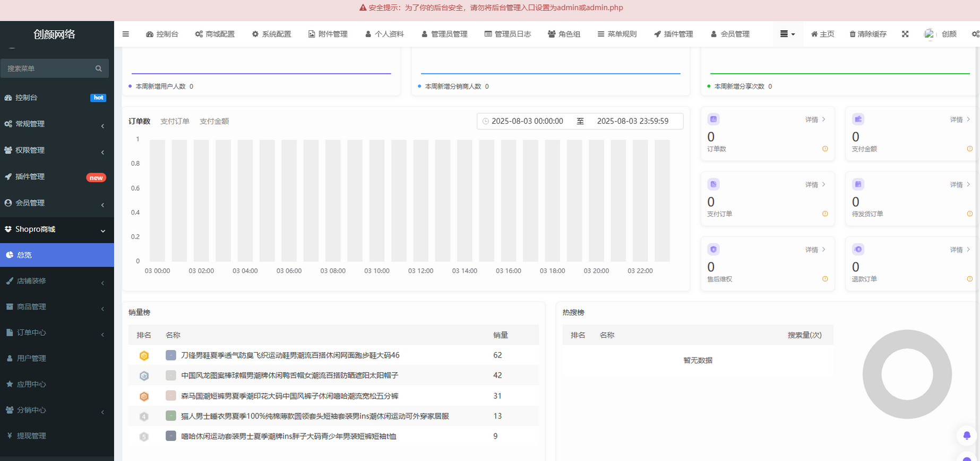The image size is (980, 461).
Task: Switch to 菜单规则 top tab
Action: click(617, 34)
